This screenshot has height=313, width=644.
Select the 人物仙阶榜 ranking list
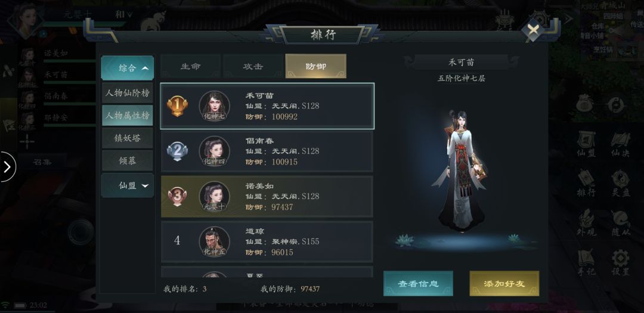(x=128, y=93)
